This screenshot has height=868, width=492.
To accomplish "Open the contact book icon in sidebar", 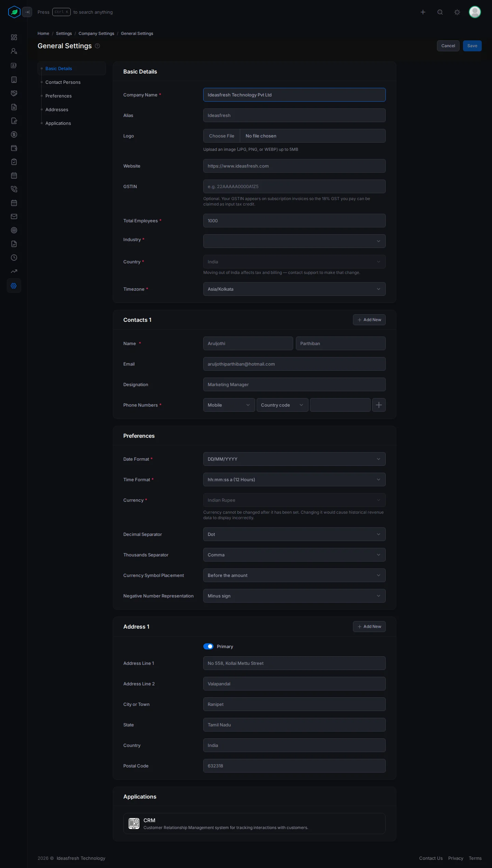I will (x=14, y=65).
